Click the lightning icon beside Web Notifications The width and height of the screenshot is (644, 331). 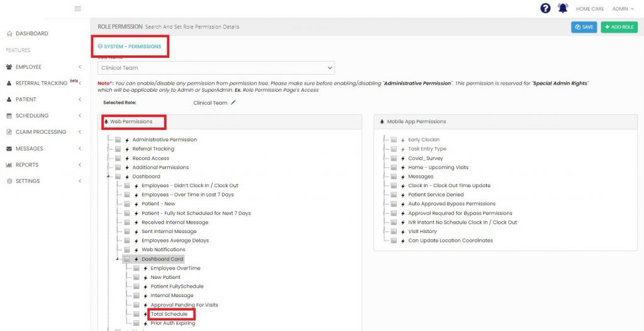tap(136, 250)
